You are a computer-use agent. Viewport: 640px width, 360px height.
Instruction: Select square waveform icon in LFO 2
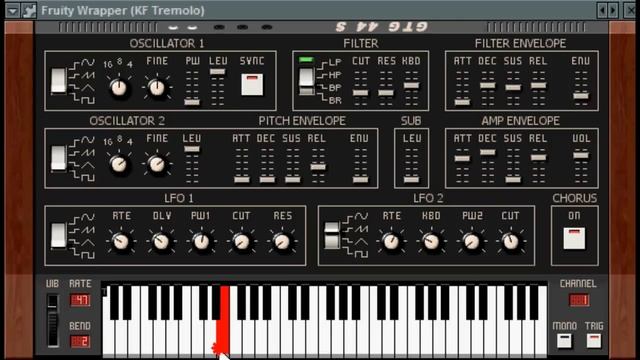[x=361, y=253]
